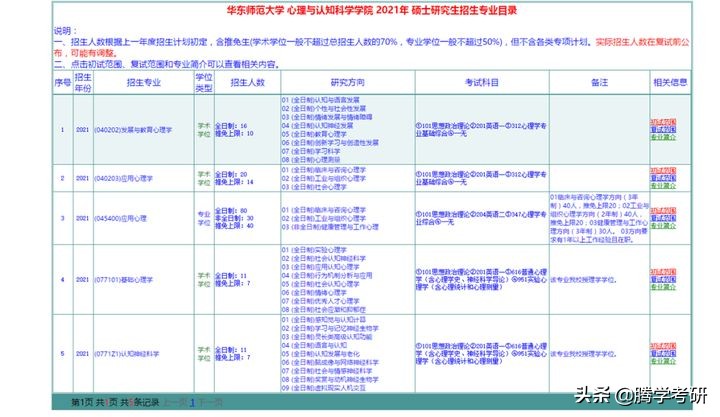Click the 相关信息 column header
This screenshot has height=417, width=720.
coord(670,83)
